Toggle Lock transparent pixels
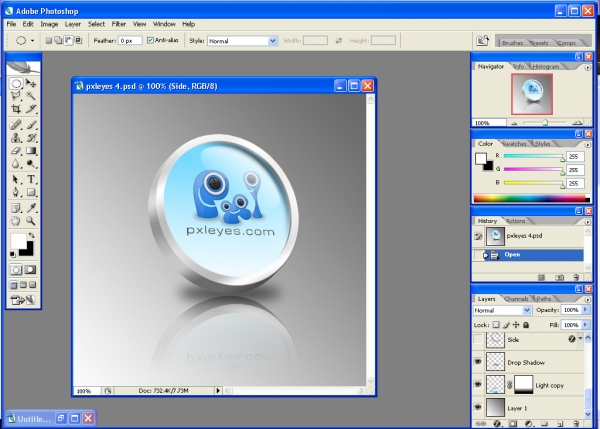This screenshot has width=600, height=429. point(496,325)
